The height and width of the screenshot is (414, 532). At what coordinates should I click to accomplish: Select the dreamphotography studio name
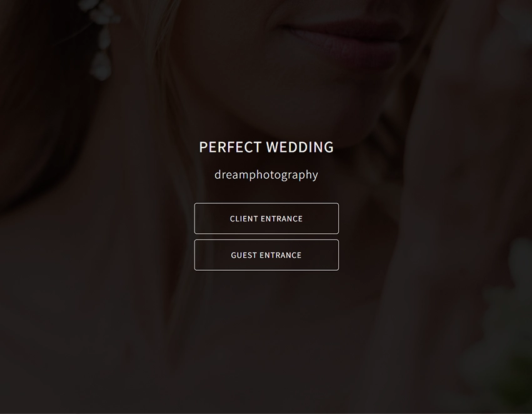coord(266,174)
